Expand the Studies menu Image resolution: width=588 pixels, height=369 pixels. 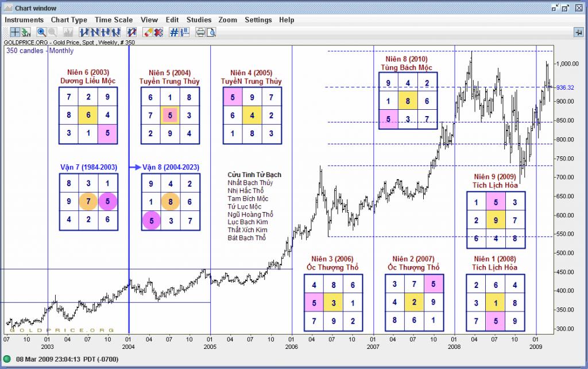tap(199, 20)
